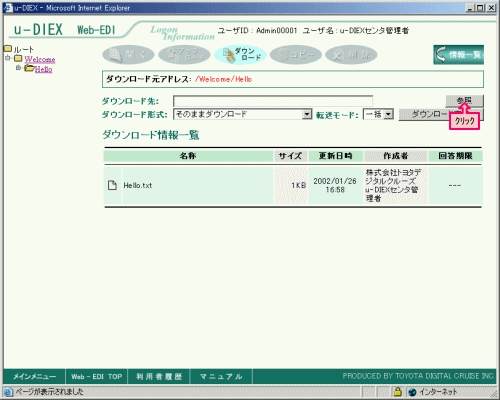Click the ダウンロード submit button

point(441,114)
